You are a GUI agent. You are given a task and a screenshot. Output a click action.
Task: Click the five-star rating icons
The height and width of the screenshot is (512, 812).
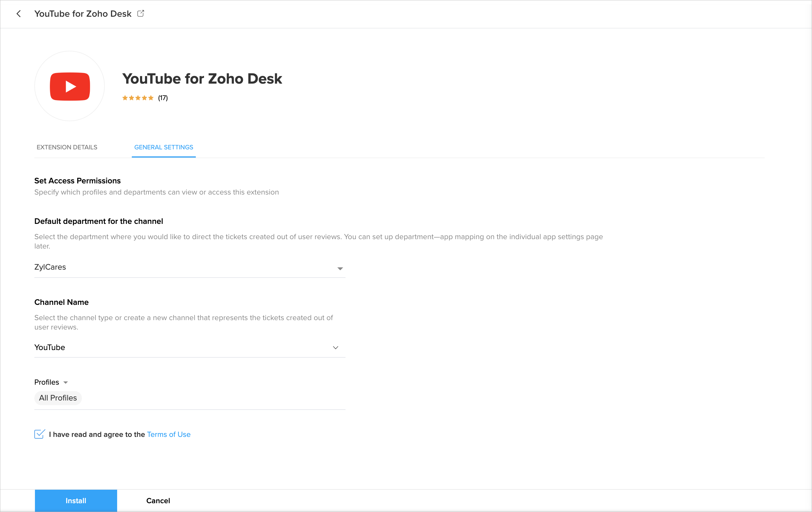tap(138, 98)
